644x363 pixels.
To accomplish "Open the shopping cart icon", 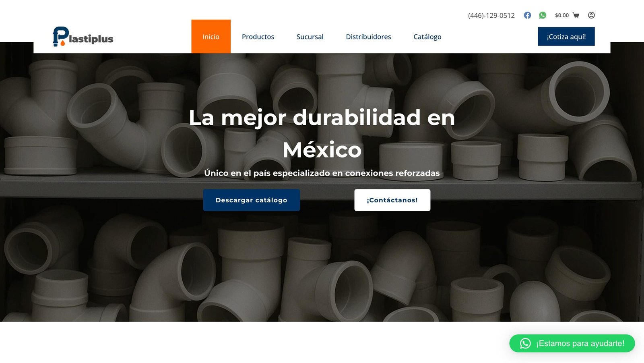I will tap(576, 15).
